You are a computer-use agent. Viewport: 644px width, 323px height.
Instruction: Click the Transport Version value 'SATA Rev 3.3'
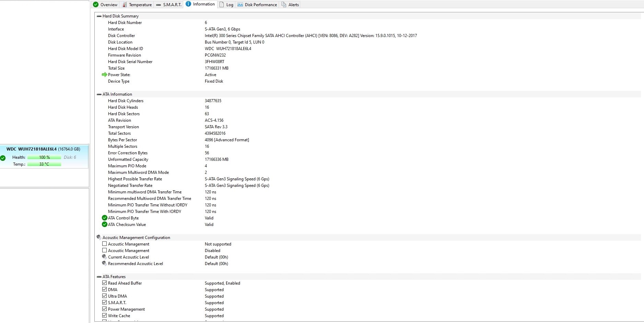(x=216, y=127)
